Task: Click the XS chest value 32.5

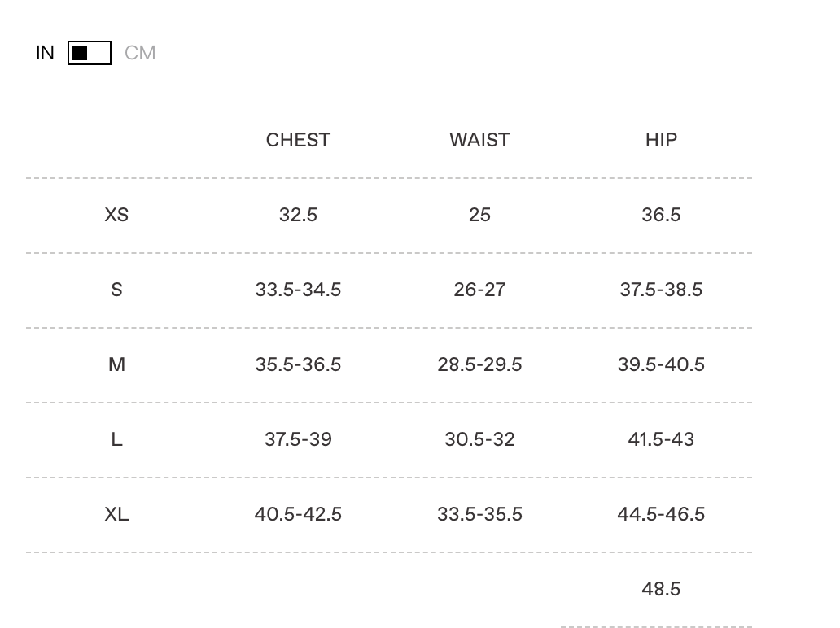Action: (298, 215)
